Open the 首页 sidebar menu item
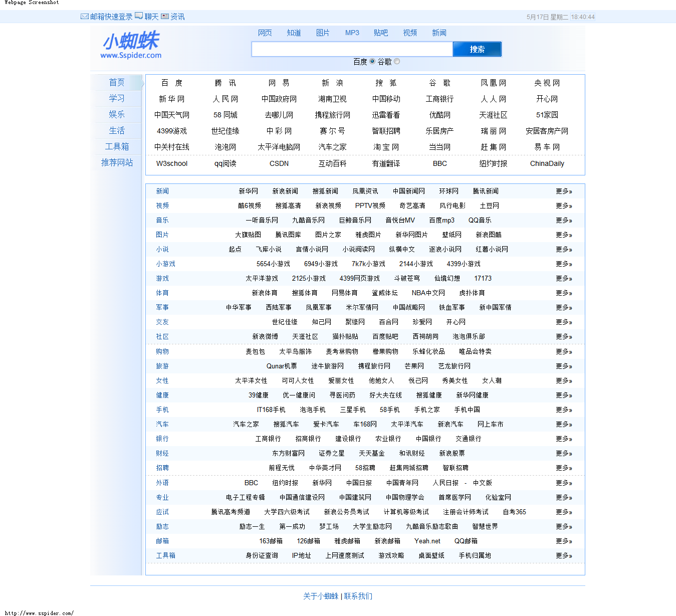Screen dimensions: 676x616 [117, 82]
